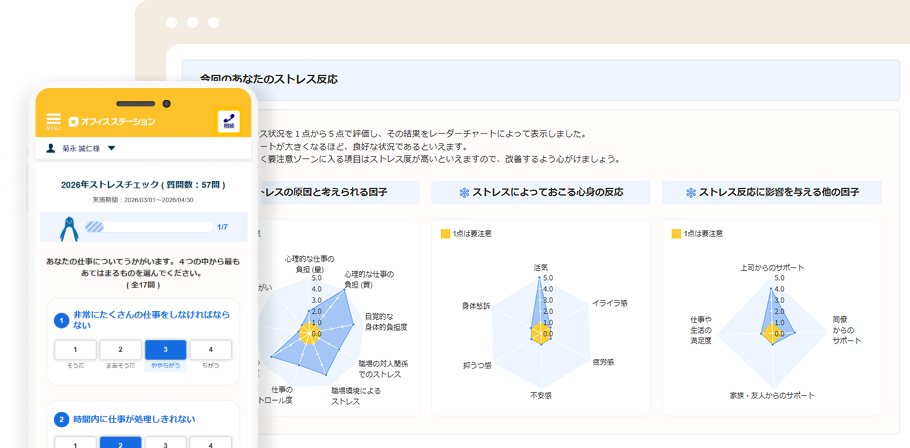910x448 pixels.
Task: Click the snowflake icon beside ストレス反応に影響を与える他の因子
Action: (x=691, y=193)
